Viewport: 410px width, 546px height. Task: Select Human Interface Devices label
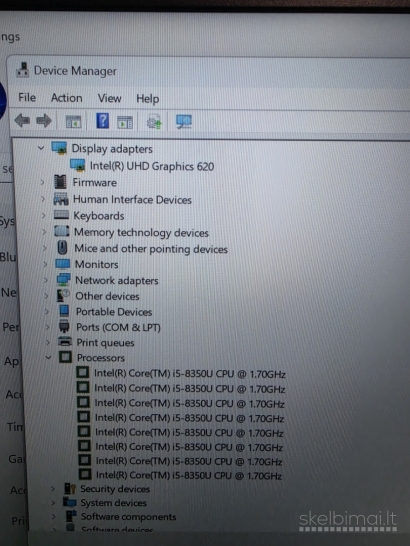tap(132, 200)
